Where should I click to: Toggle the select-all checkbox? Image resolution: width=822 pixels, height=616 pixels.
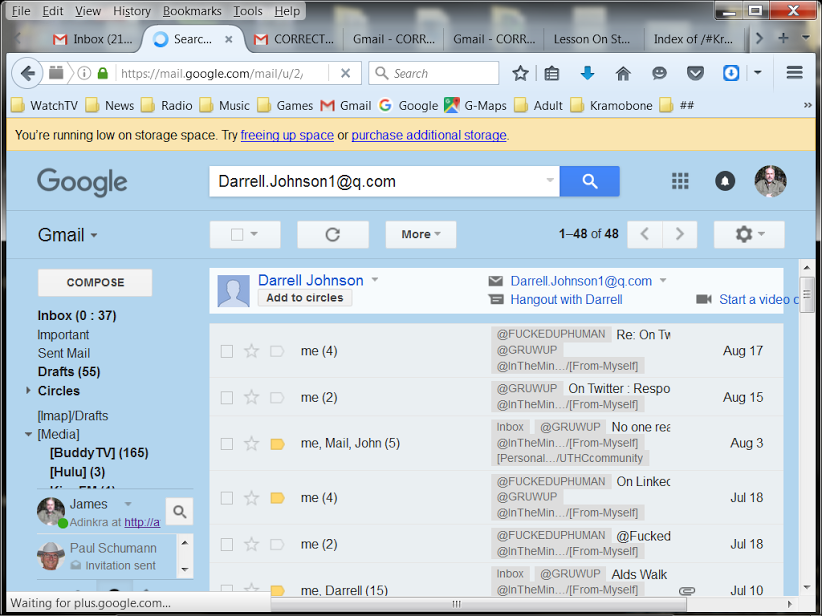click(237, 234)
